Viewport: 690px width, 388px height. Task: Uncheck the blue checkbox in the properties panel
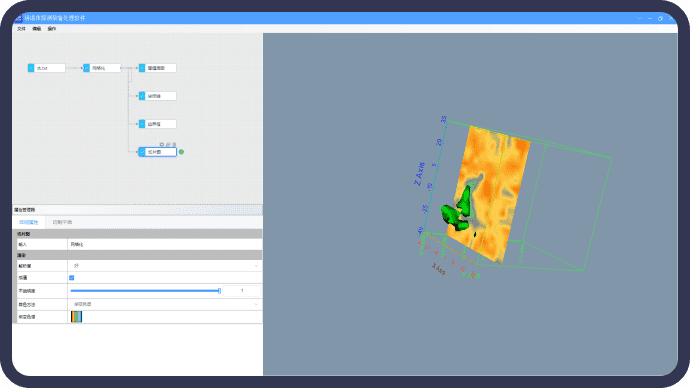(x=72, y=278)
